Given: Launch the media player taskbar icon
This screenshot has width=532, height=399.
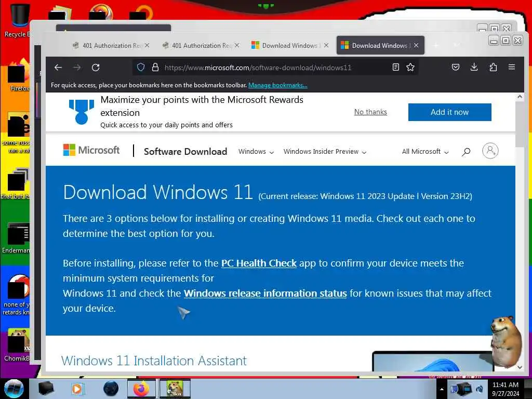Looking at the screenshot, I should point(77,389).
